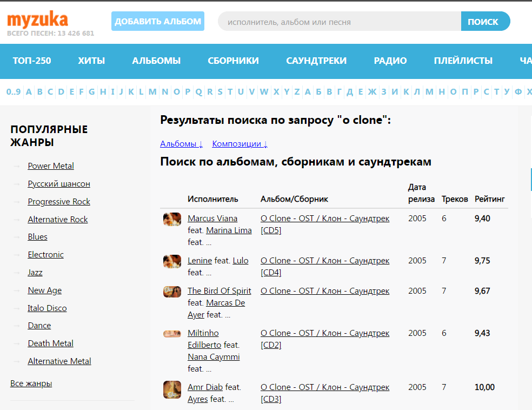Browse the Italo Disco genre
This screenshot has height=410, width=532.
click(x=48, y=308)
